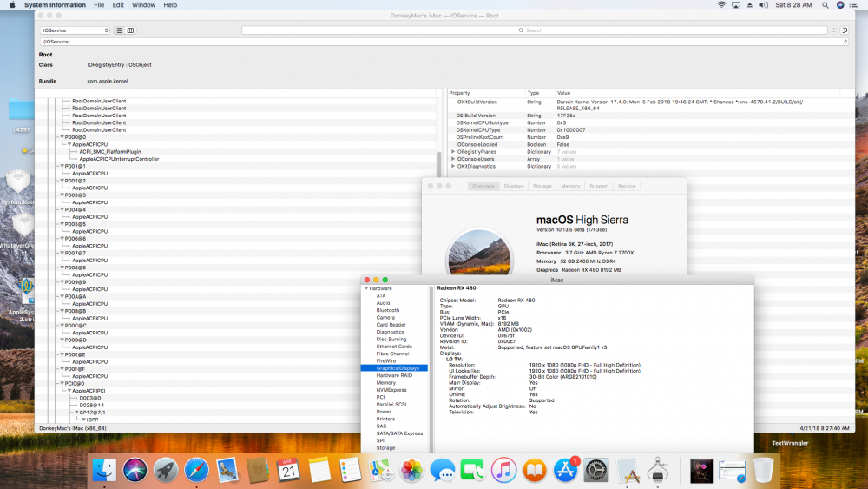
Task: Open System Preferences from the Dock
Action: click(596, 470)
